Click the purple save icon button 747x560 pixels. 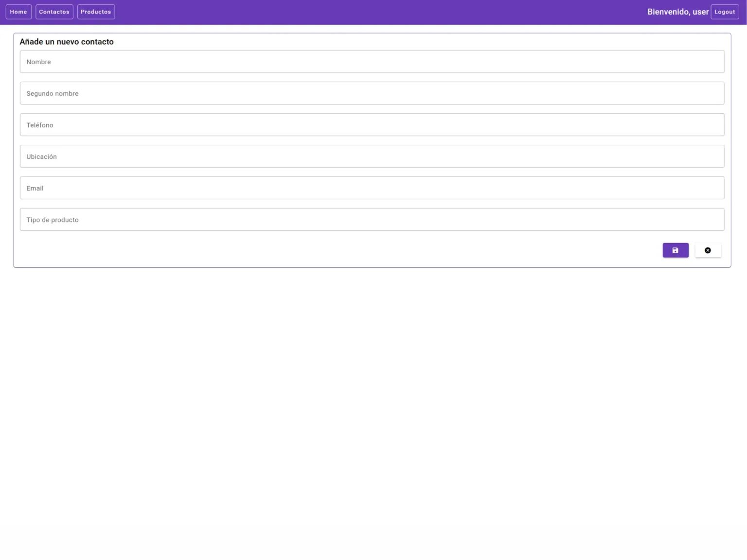(x=676, y=250)
